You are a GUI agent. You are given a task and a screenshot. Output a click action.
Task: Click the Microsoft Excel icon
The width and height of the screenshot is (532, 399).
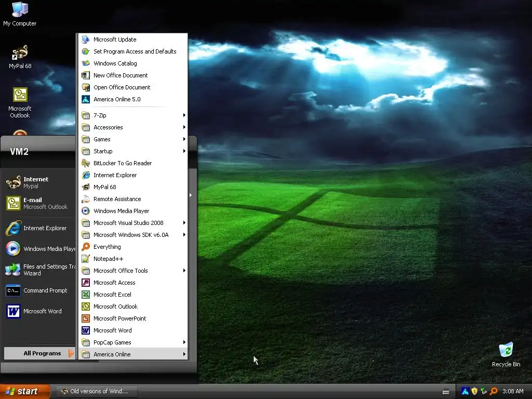[86, 295]
